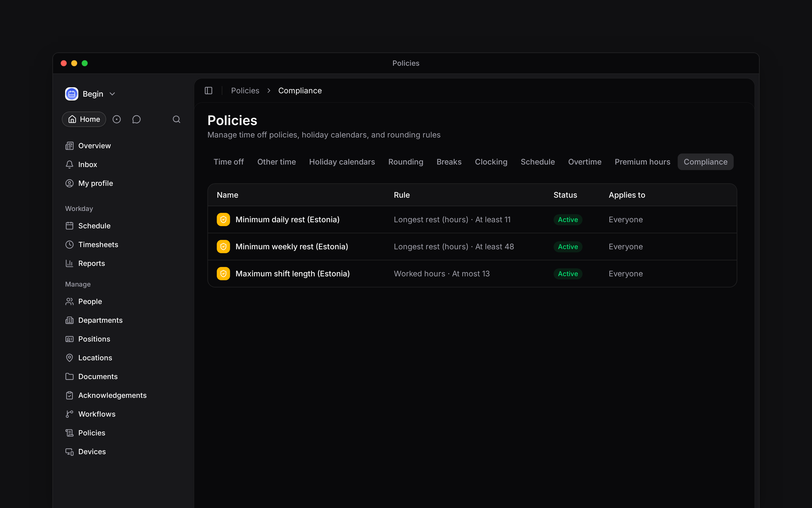Open Devices in sidebar

92,452
